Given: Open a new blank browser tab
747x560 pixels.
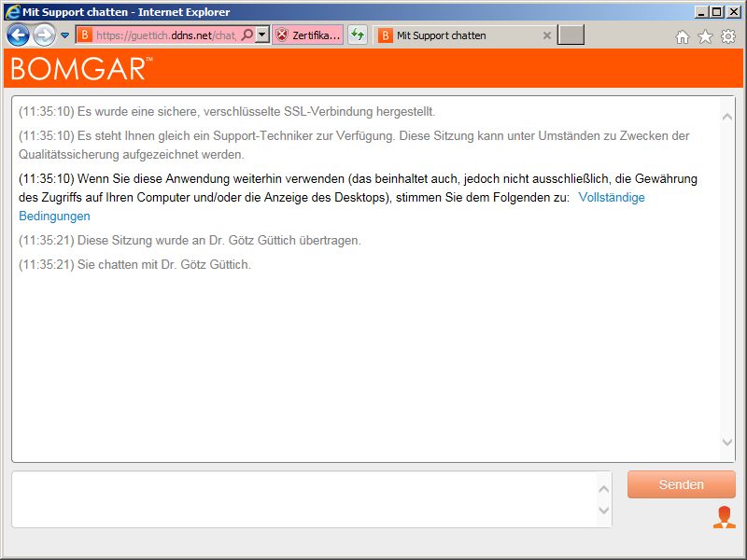Looking at the screenshot, I should pyautogui.click(x=571, y=35).
